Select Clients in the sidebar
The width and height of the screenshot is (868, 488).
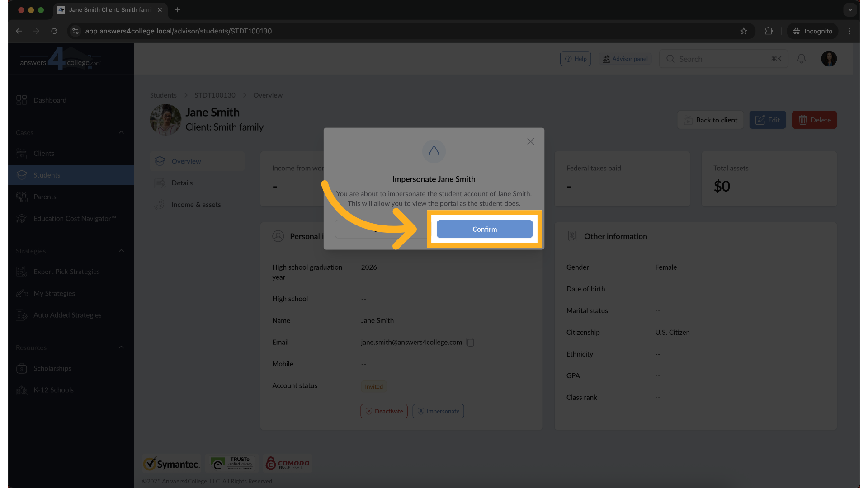(44, 153)
